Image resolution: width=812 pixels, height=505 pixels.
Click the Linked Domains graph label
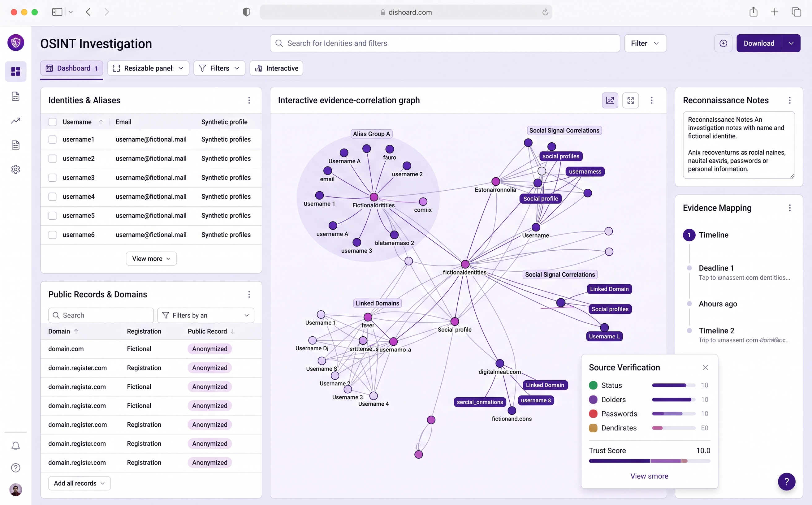377,303
